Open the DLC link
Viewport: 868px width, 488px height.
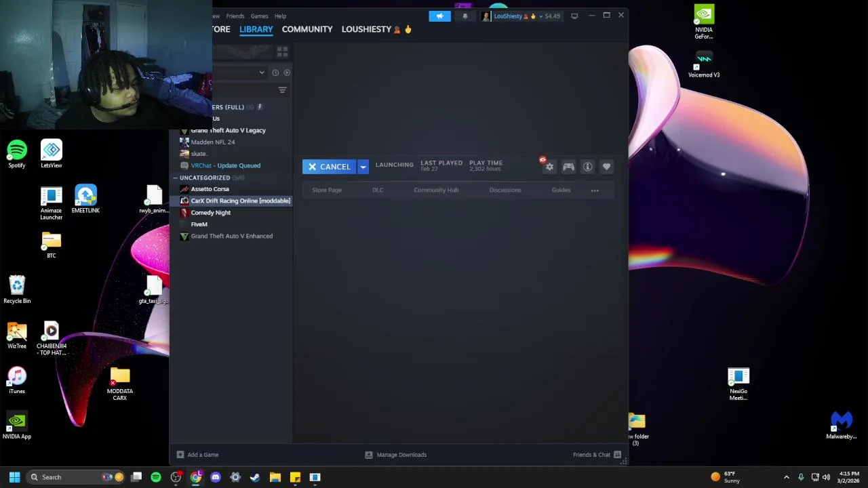(378, 190)
